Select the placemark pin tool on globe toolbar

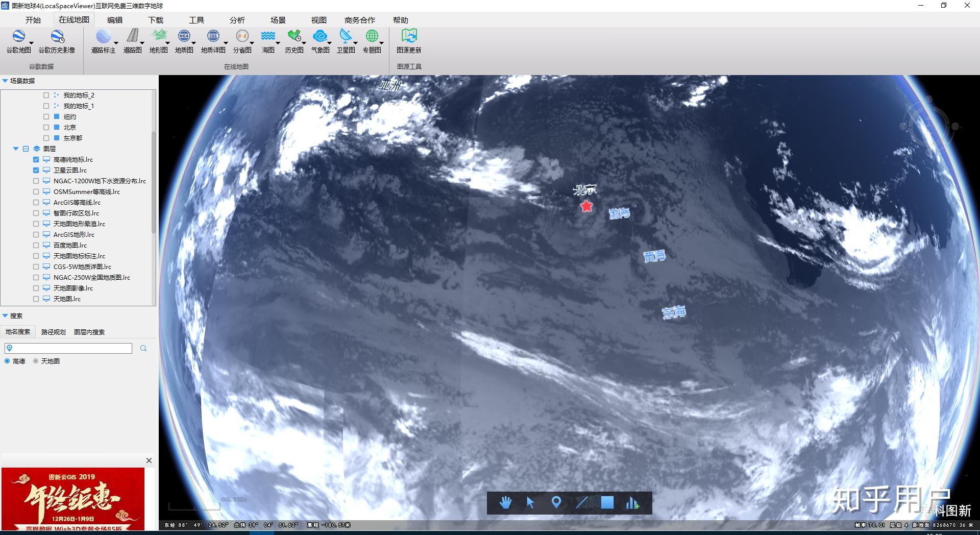(556, 503)
